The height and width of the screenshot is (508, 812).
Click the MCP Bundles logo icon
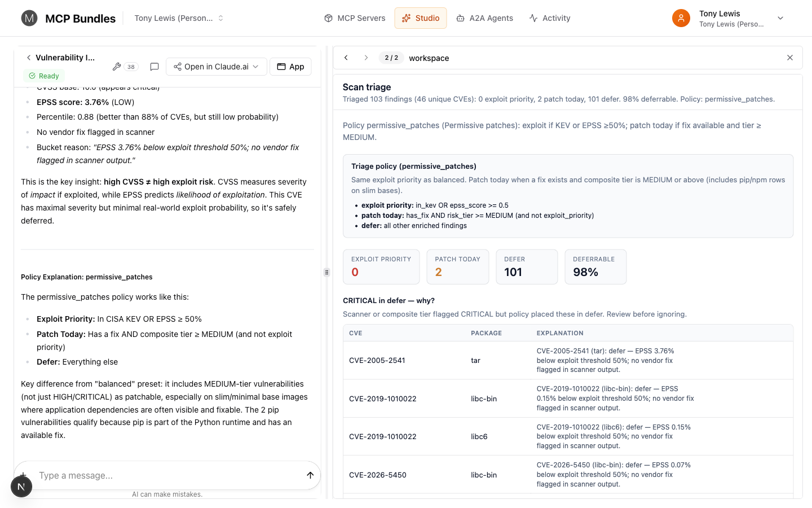29,18
